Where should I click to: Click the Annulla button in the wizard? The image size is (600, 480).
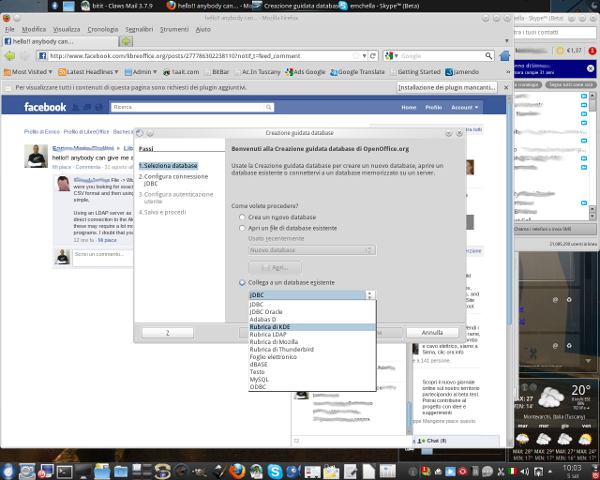(432, 332)
